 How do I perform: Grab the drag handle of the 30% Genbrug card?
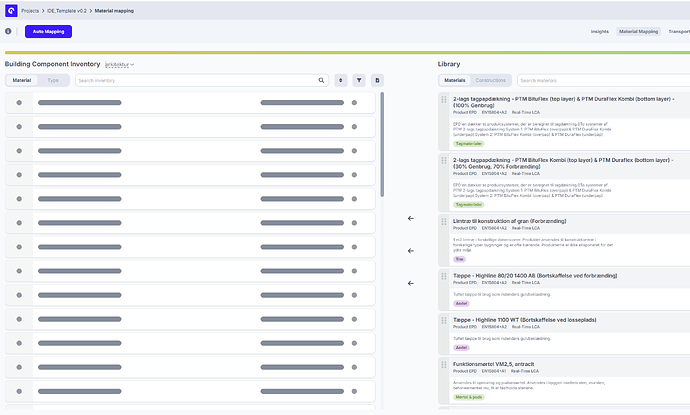(x=444, y=161)
